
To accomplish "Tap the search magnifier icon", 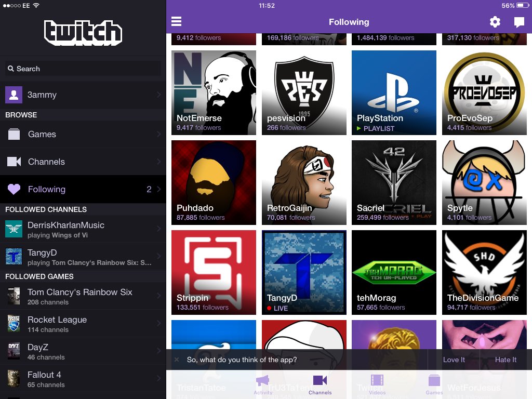I will (x=11, y=69).
